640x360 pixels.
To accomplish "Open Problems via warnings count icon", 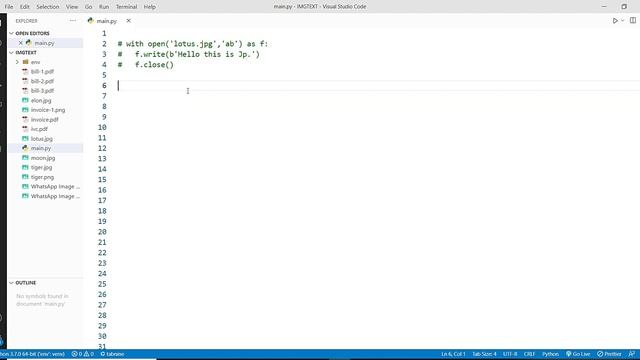I will click(x=89, y=354).
